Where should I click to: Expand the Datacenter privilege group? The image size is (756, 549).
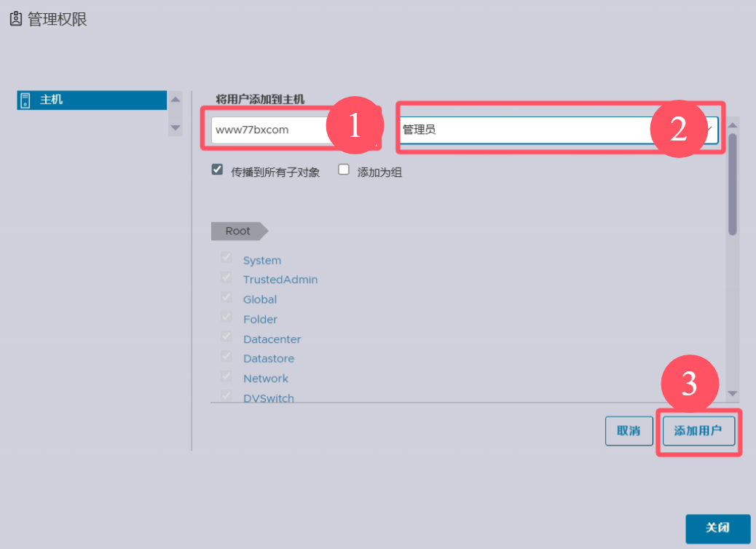(x=272, y=339)
